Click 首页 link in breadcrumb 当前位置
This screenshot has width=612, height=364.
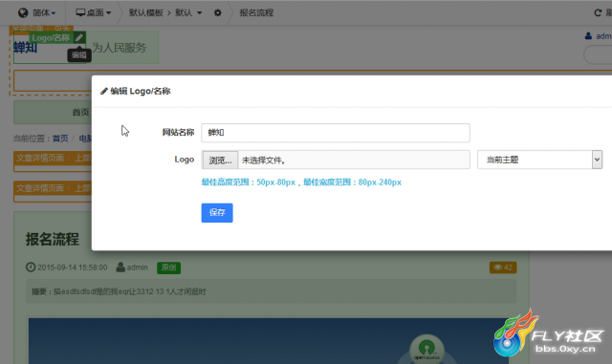[x=60, y=139]
